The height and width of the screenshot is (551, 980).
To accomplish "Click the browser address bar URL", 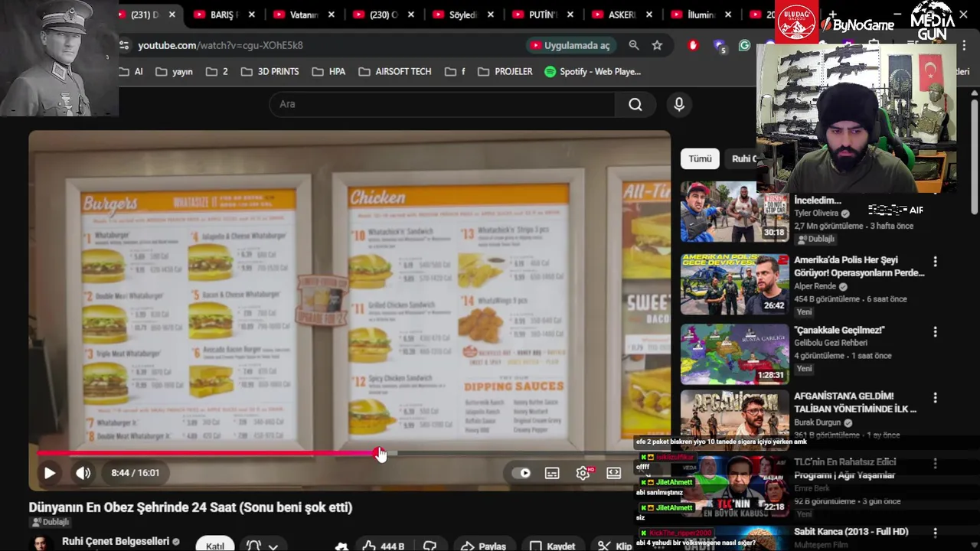I will [220, 45].
